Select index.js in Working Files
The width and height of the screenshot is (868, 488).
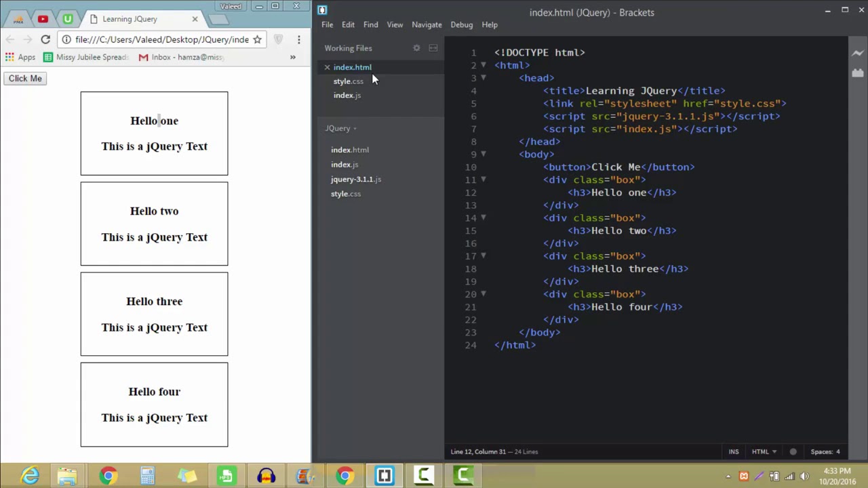click(347, 96)
